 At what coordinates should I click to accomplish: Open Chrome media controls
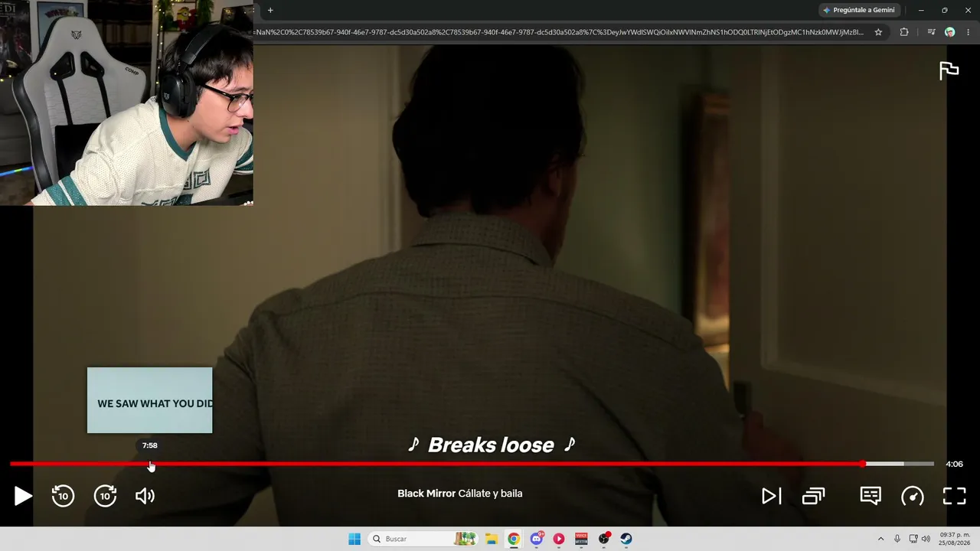click(x=931, y=32)
